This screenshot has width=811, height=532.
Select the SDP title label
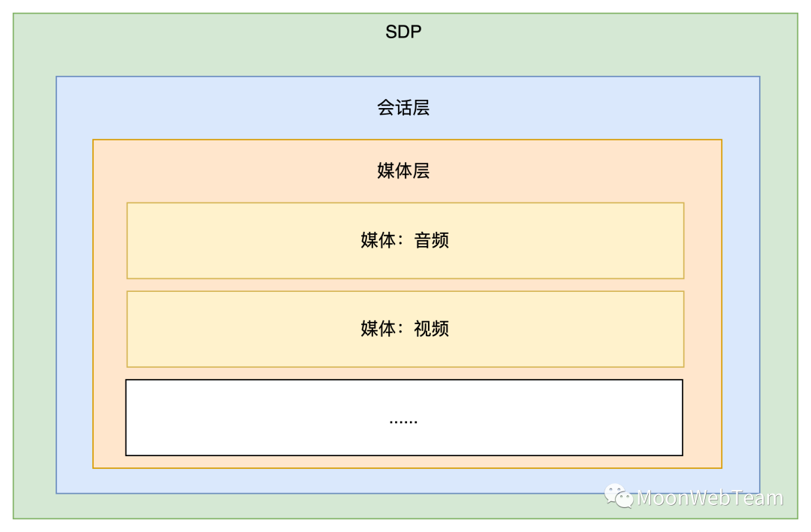pyautogui.click(x=403, y=32)
